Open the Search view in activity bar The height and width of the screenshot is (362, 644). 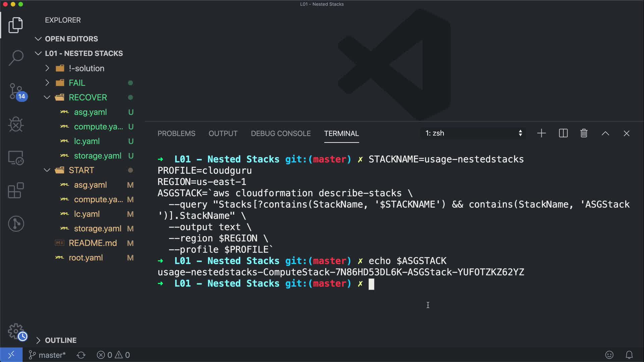pyautogui.click(x=16, y=58)
